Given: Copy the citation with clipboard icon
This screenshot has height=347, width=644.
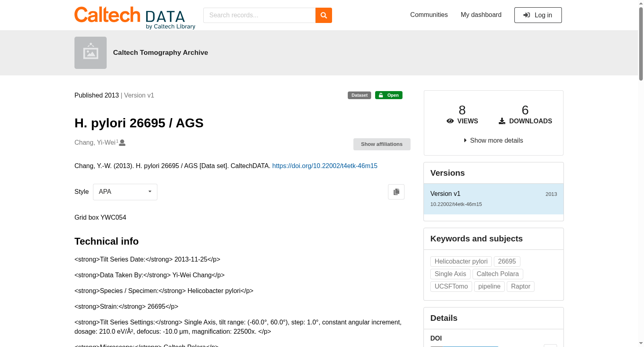Looking at the screenshot, I should pos(396,192).
